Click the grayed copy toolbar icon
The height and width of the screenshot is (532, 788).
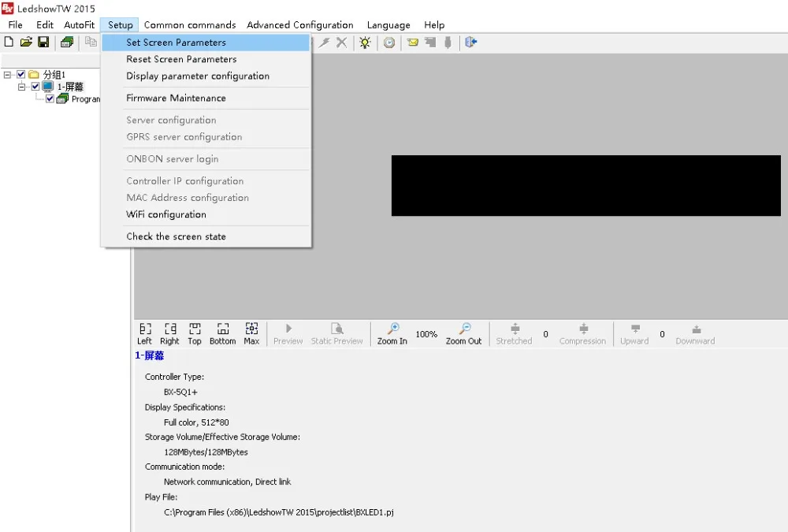point(91,42)
